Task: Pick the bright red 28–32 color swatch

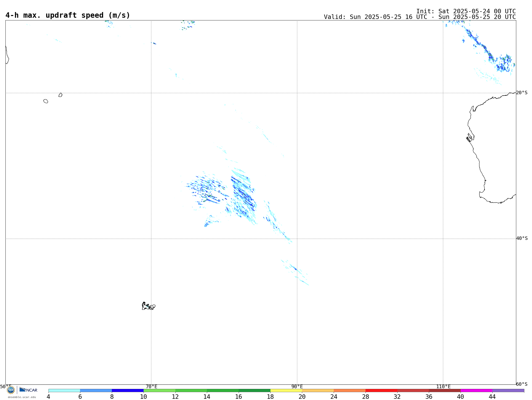Action: point(381,390)
